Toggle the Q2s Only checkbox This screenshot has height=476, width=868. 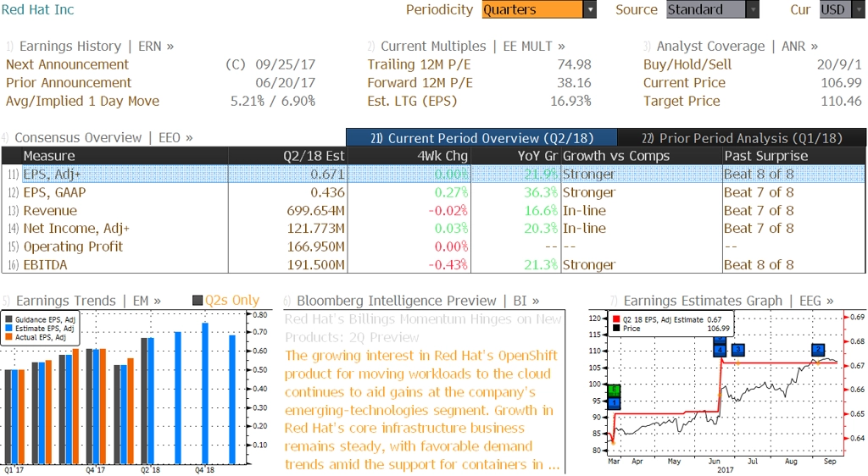tap(198, 300)
